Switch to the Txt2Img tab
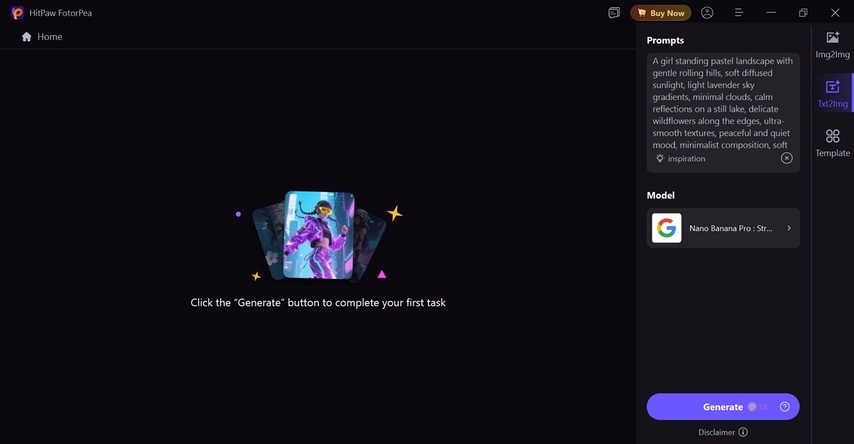This screenshot has width=854, height=444. (x=832, y=94)
